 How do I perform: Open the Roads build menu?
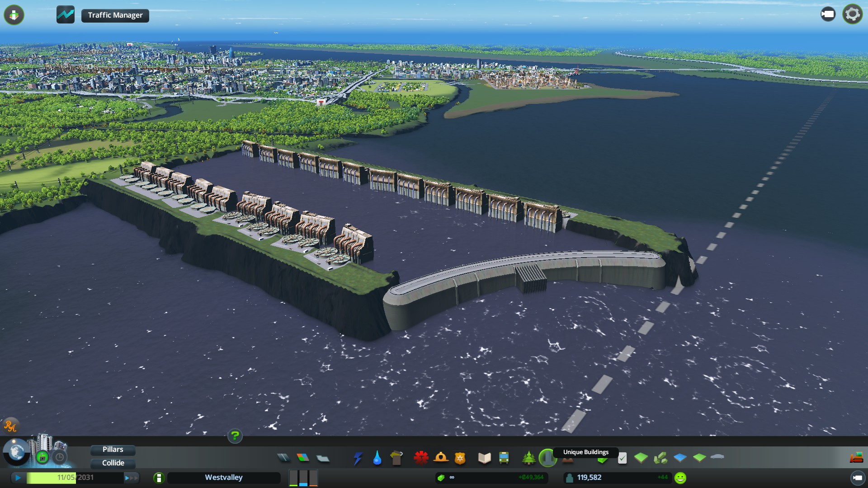[x=283, y=458]
